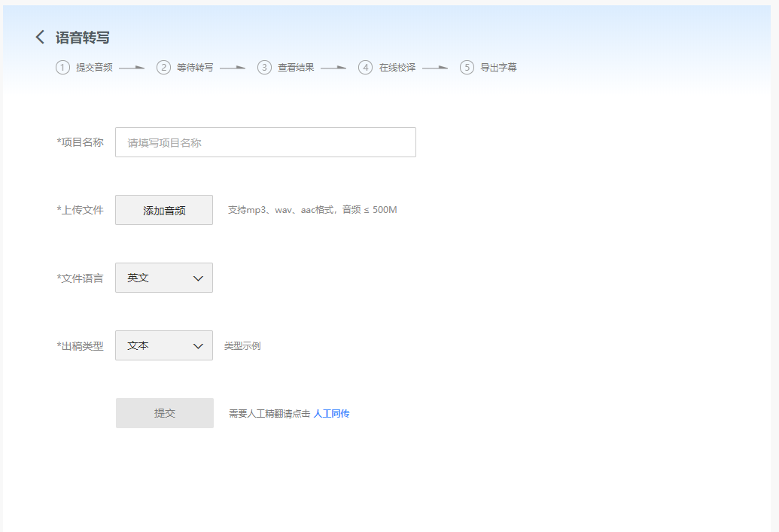Click the *文件语言 field label

(x=80, y=278)
